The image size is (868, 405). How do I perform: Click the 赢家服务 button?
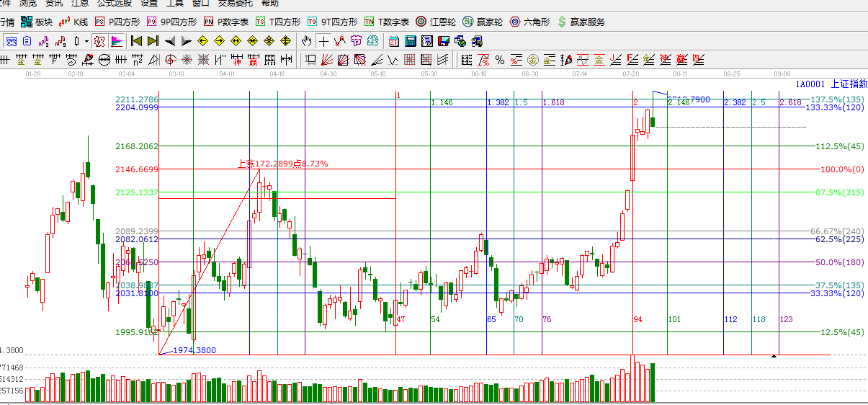[581, 22]
